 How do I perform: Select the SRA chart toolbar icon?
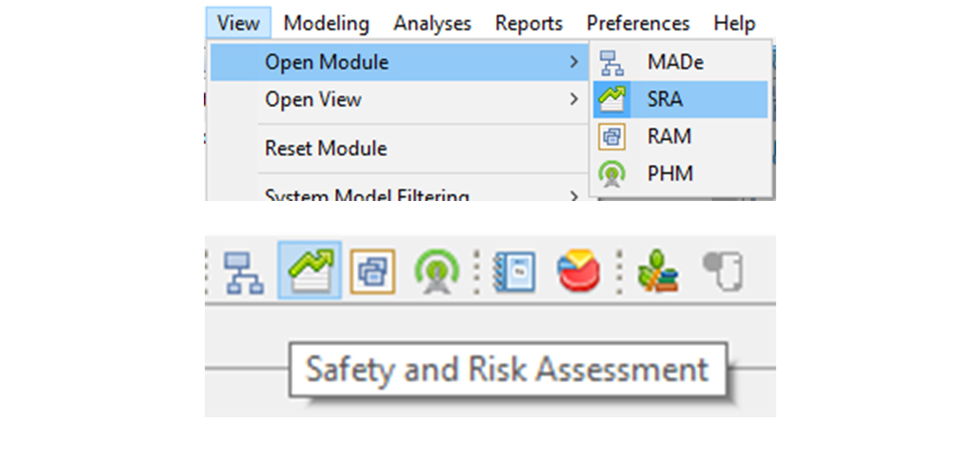(x=310, y=271)
